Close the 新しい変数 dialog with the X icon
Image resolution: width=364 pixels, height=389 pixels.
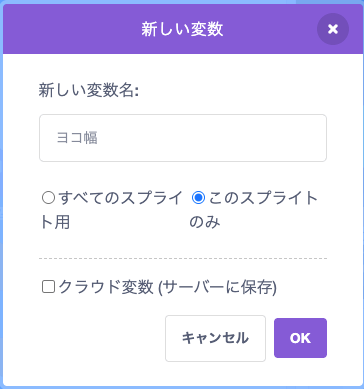[x=333, y=29]
